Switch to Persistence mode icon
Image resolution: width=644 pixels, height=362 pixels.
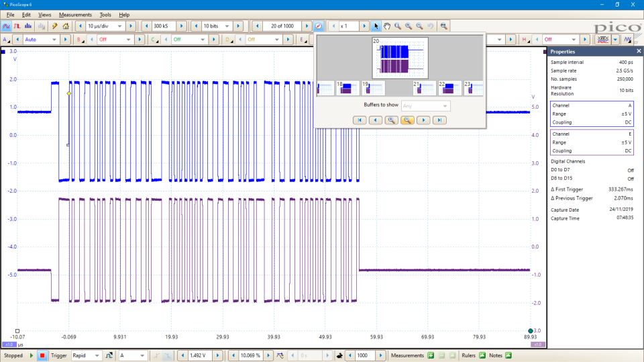pyautogui.click(x=15, y=26)
